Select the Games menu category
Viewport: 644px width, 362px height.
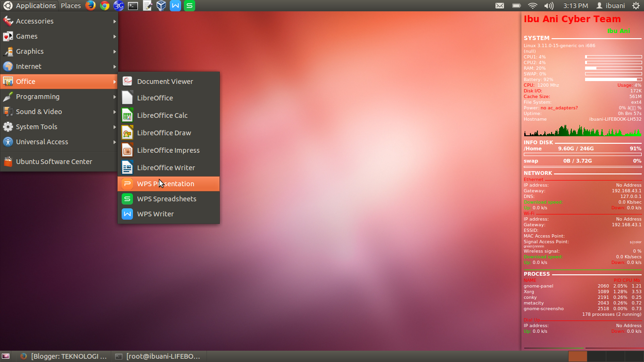click(59, 36)
